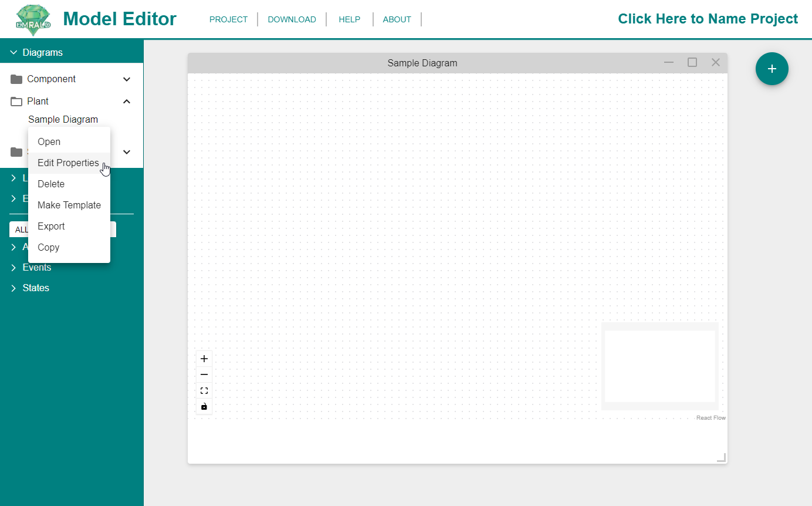The image size is (812, 506).
Task: Click the Sample Diagram window title bar
Action: [x=458, y=63]
